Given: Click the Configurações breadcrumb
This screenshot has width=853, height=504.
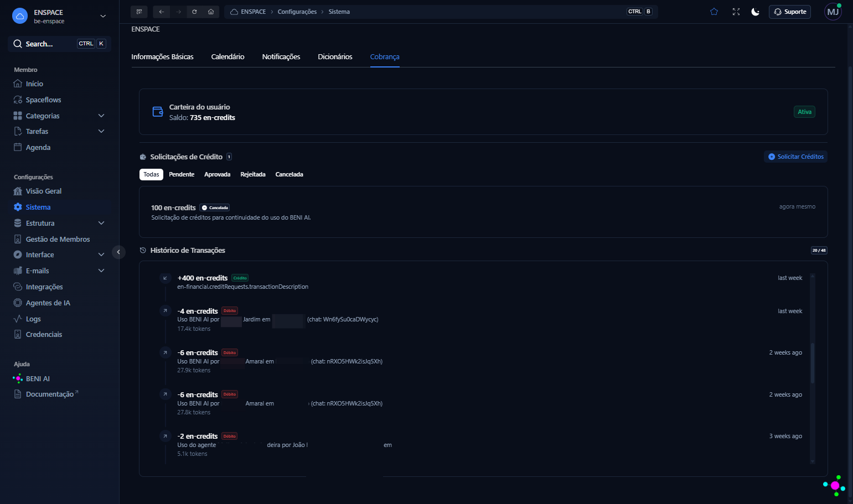Looking at the screenshot, I should pyautogui.click(x=297, y=12).
